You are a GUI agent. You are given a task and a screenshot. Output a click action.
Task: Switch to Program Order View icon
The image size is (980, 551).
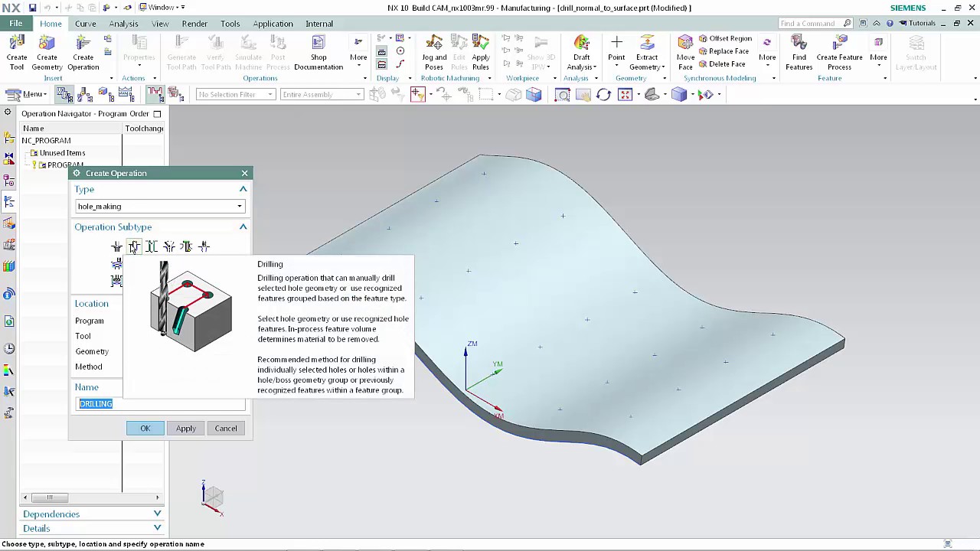point(64,95)
